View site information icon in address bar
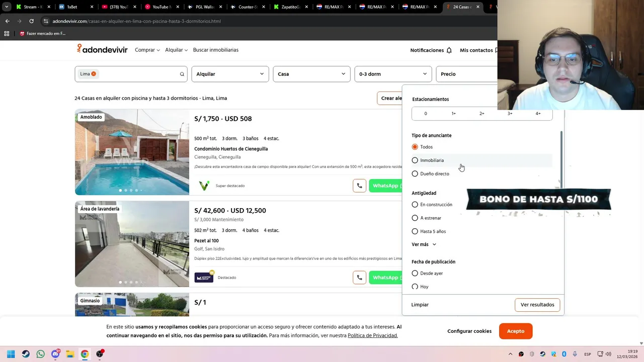 [46, 21]
